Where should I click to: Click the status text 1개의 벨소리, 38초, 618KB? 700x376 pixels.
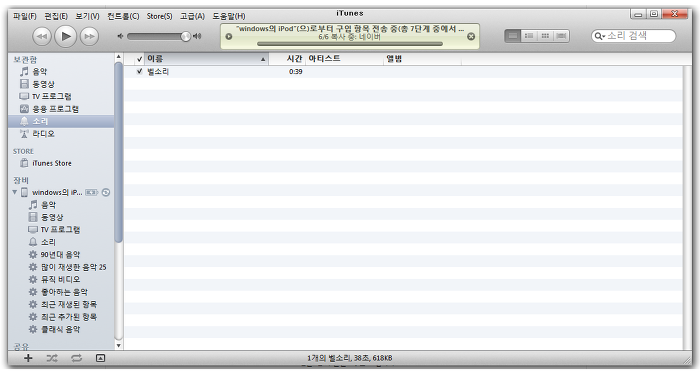(350, 358)
